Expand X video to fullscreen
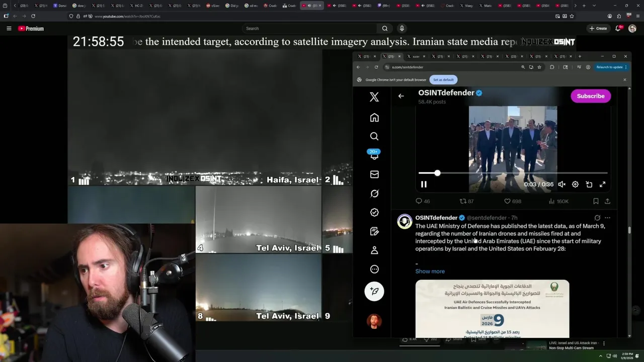 pyautogui.click(x=603, y=185)
